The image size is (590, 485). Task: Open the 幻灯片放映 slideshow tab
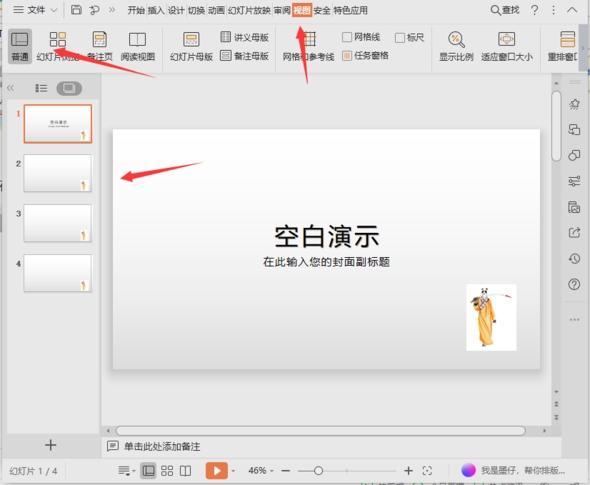249,10
